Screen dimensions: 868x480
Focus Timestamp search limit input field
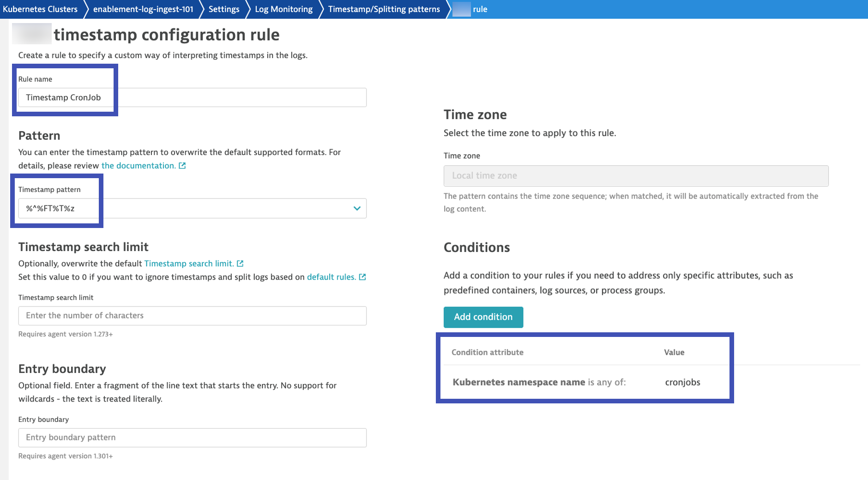pos(193,316)
